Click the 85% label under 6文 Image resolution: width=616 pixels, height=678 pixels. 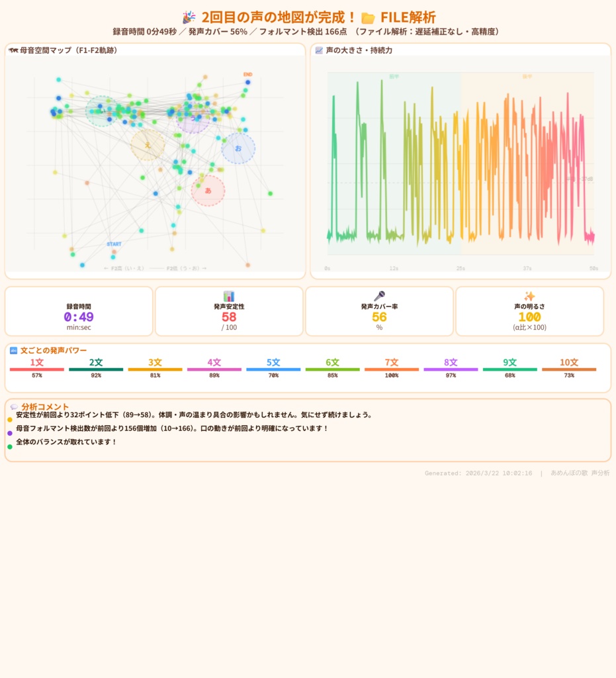click(x=333, y=375)
